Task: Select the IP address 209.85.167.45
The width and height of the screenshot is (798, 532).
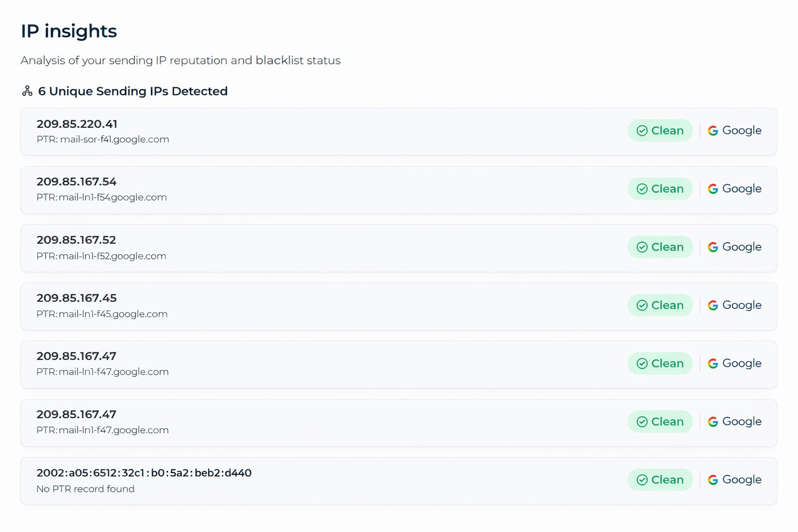Action: (x=76, y=298)
